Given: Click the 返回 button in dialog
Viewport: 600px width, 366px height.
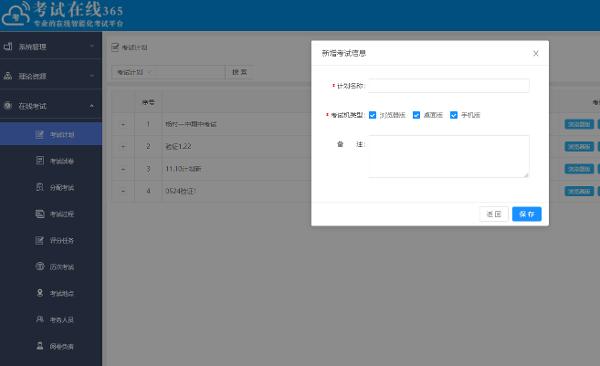Looking at the screenshot, I should (x=494, y=214).
